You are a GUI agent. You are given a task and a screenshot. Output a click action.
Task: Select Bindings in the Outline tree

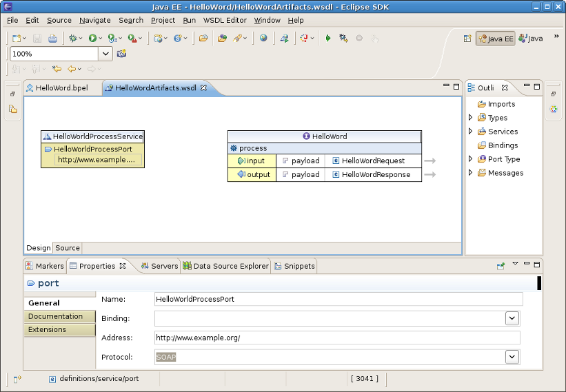[503, 145]
